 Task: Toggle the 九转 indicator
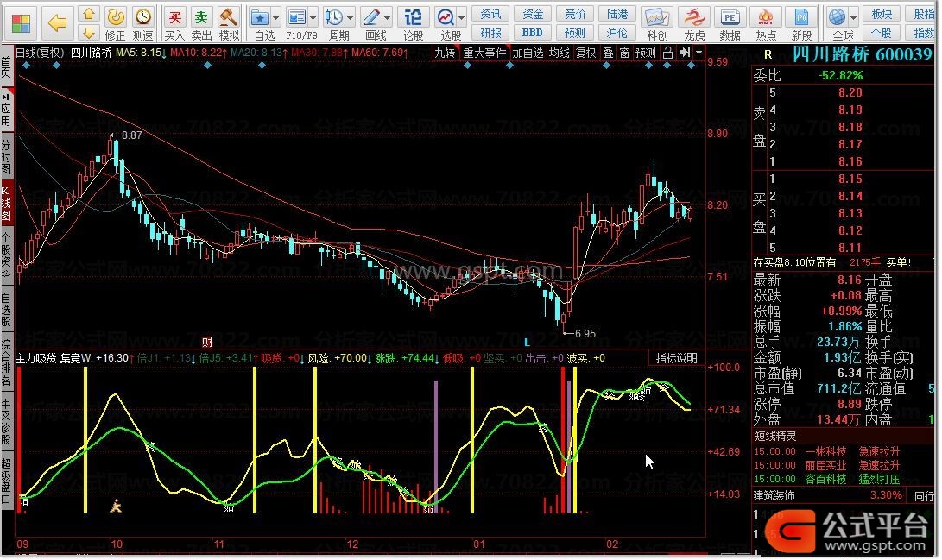pos(445,53)
